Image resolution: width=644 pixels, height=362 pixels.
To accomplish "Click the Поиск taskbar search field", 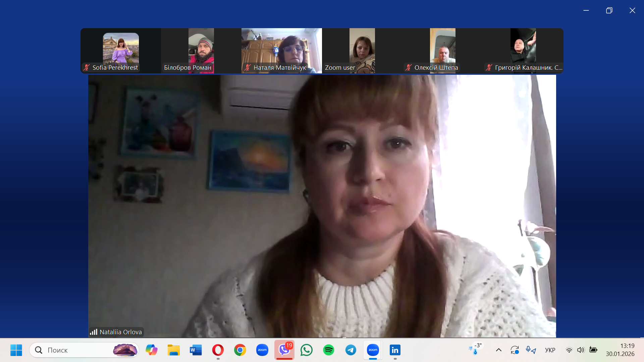I will [77, 350].
